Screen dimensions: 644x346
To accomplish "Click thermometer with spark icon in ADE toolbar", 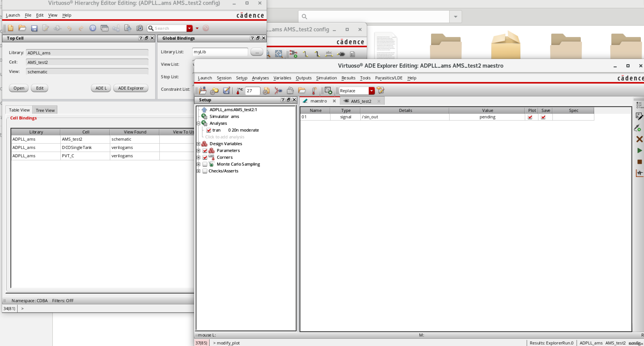I will point(314,90).
